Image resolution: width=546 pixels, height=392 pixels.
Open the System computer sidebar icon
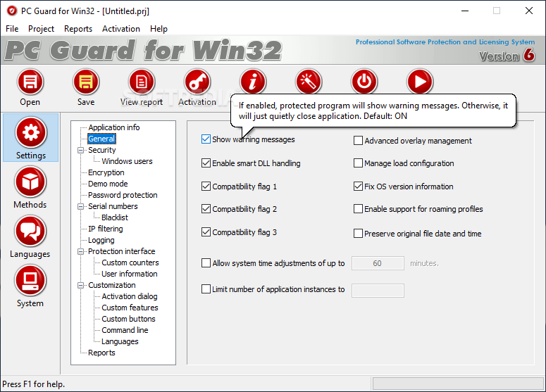click(30, 280)
